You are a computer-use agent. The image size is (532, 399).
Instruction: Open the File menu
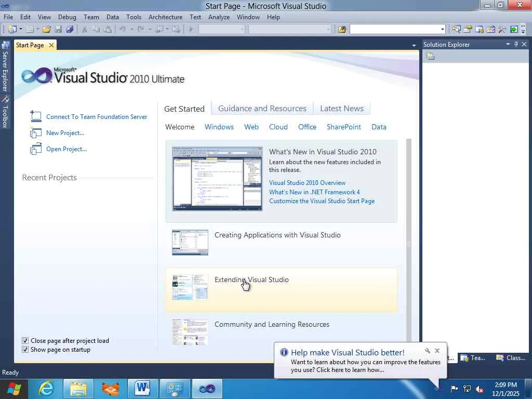(8, 17)
